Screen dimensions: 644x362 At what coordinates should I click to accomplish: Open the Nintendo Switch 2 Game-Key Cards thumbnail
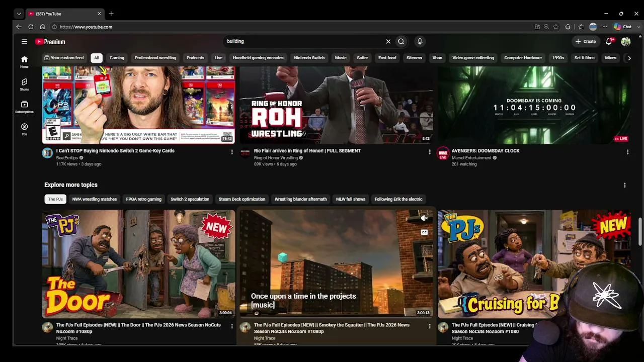tap(138, 105)
